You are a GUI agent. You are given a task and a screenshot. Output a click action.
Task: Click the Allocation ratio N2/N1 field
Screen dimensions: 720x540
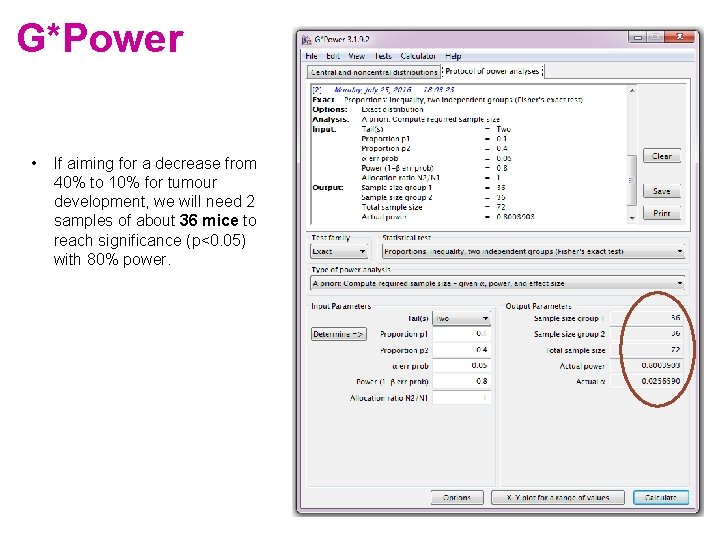tap(461, 397)
